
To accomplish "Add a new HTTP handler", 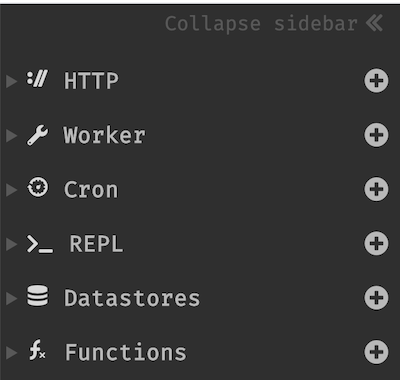I will (376, 81).
